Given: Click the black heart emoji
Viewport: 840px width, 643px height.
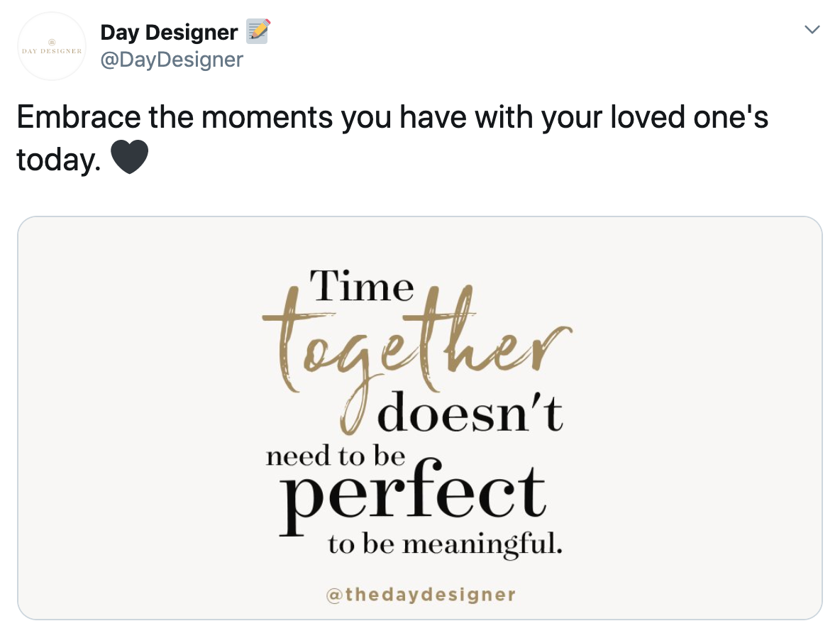Looking at the screenshot, I should coord(130,157).
